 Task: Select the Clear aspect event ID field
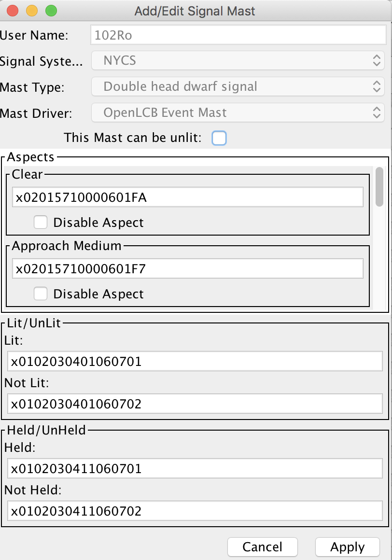point(187,196)
